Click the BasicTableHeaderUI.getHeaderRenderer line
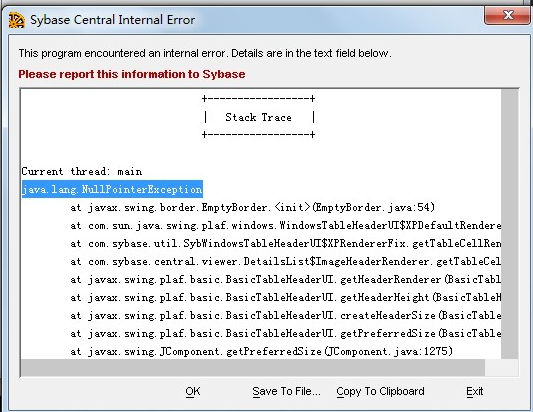The width and height of the screenshot is (533, 412). point(286,279)
